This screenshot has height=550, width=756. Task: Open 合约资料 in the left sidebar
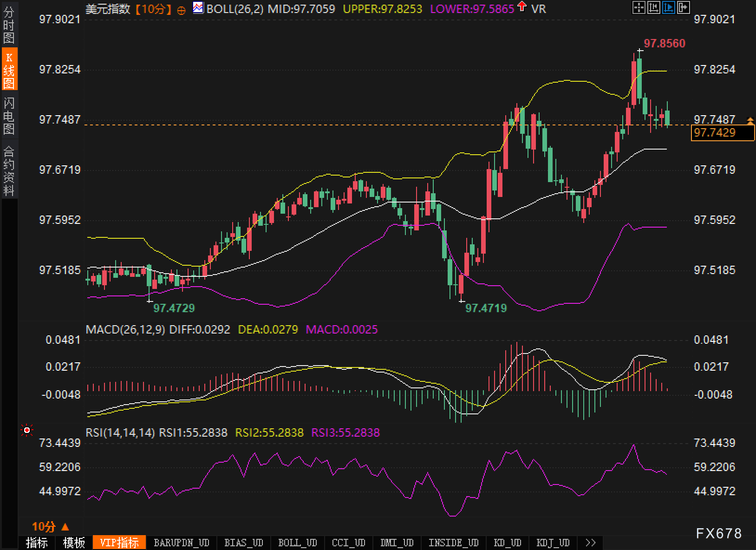(9, 170)
